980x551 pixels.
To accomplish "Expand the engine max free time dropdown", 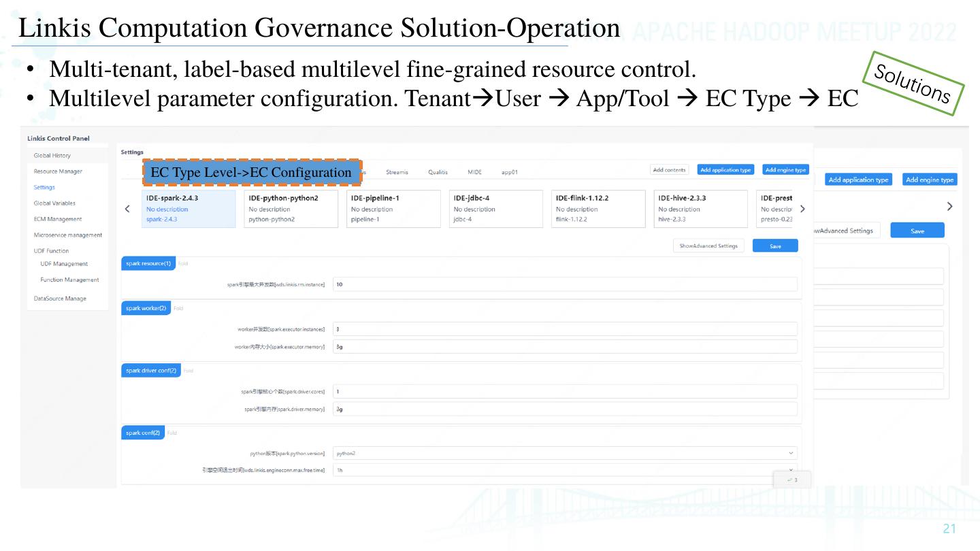I will coord(564,470).
